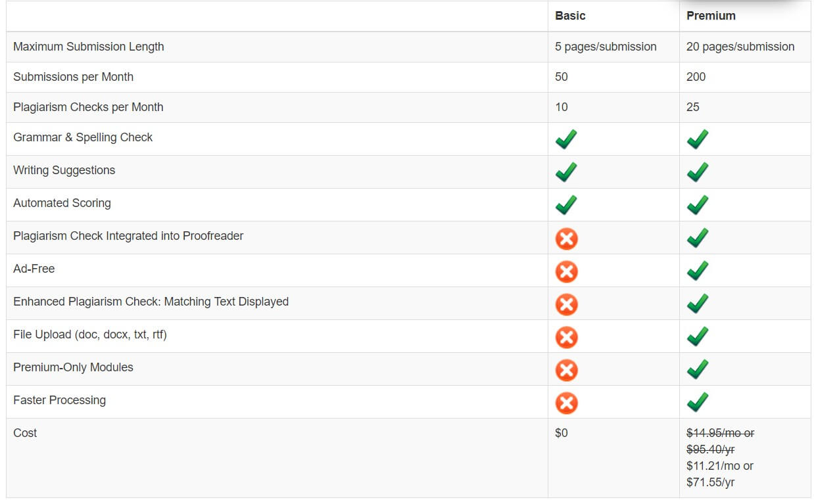Click the Maximum Submission Length row label
This screenshot has height=504, width=814.
pos(89,47)
